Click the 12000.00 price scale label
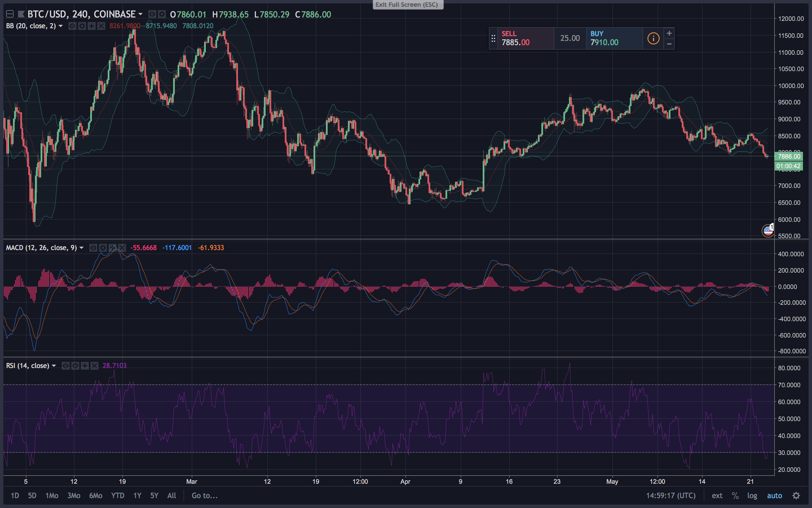The image size is (812, 508). click(x=791, y=18)
